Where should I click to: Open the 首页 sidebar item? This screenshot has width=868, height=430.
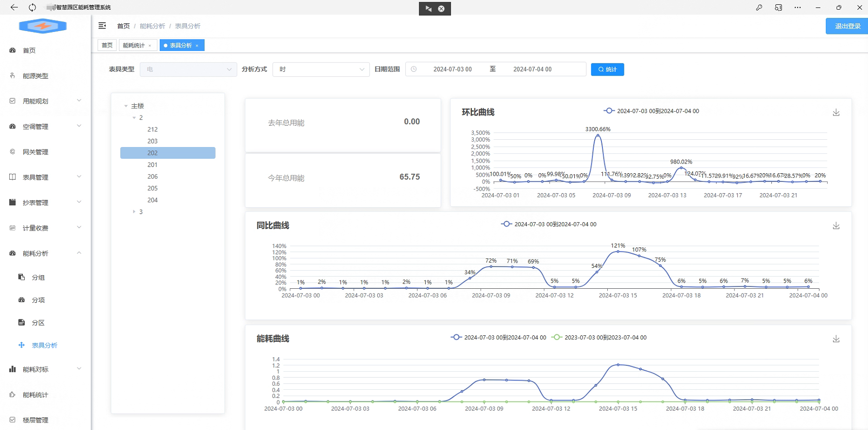pyautogui.click(x=29, y=50)
